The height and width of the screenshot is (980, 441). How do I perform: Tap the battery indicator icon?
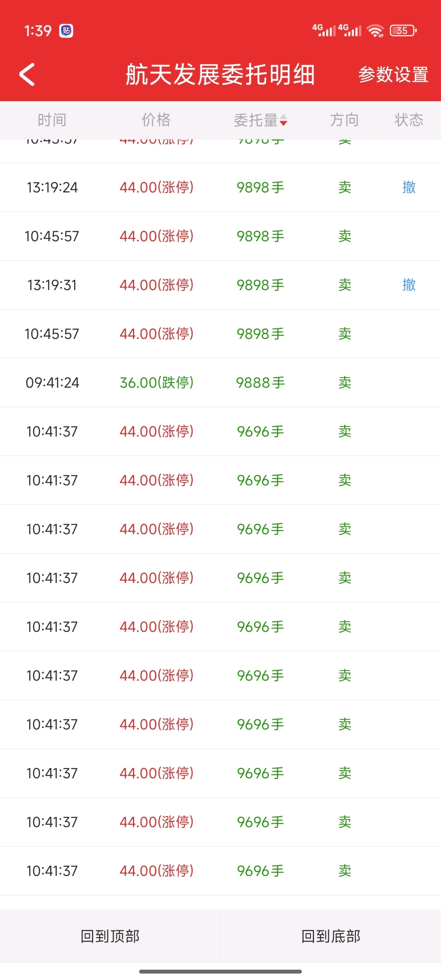[403, 30]
